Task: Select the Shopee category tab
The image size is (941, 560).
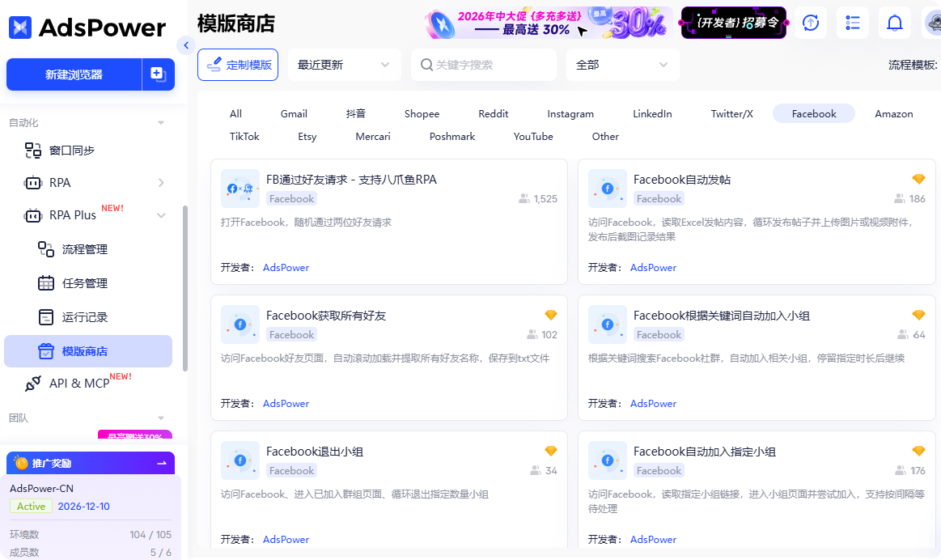Action: (422, 113)
